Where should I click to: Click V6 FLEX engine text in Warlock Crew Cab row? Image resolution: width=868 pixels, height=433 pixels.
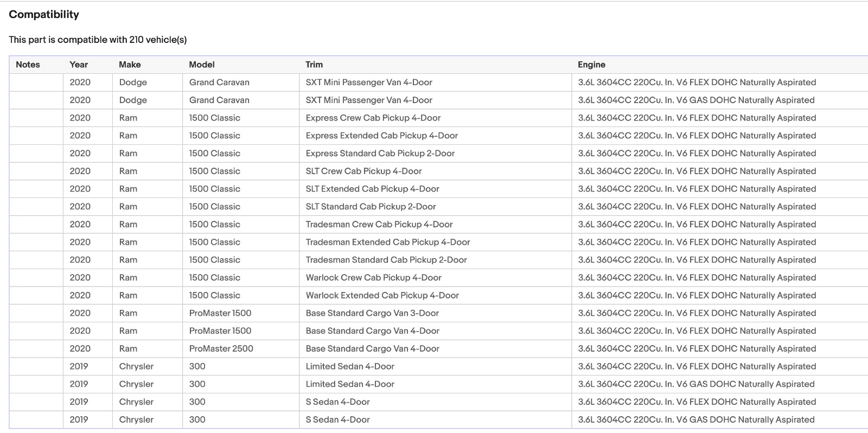tap(697, 278)
